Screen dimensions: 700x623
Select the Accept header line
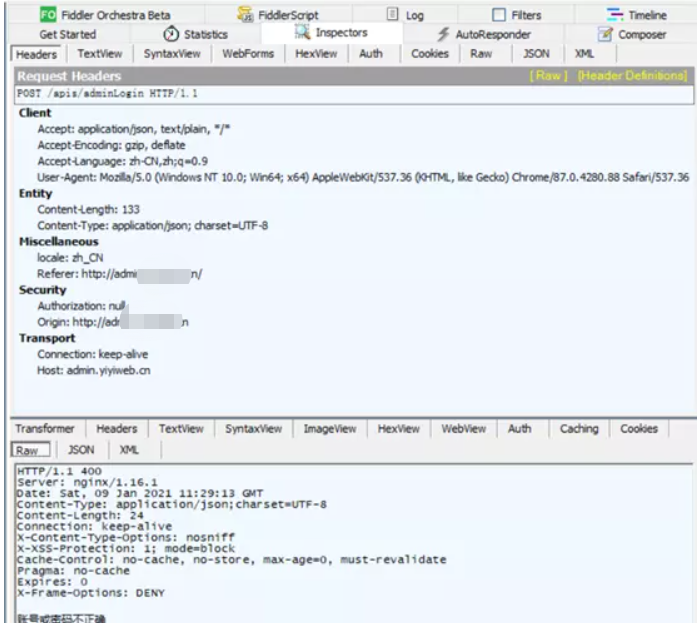click(133, 129)
